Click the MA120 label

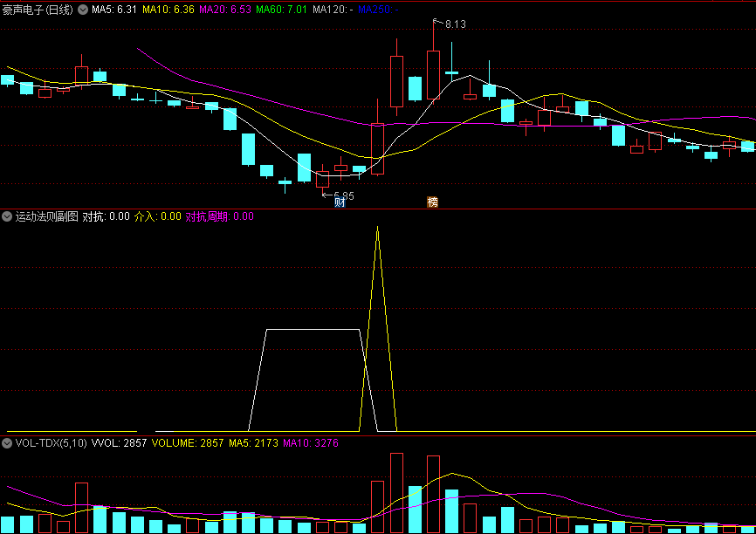click(x=333, y=9)
